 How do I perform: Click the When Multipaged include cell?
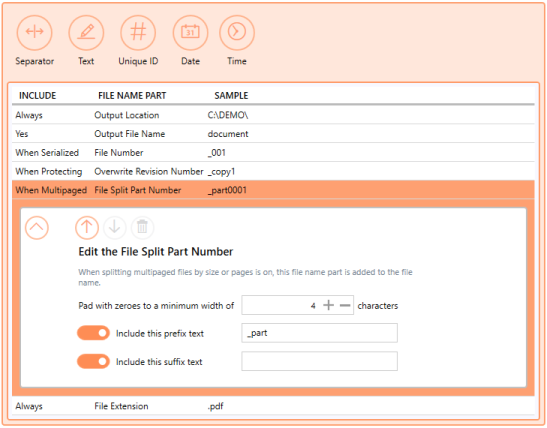(51, 190)
